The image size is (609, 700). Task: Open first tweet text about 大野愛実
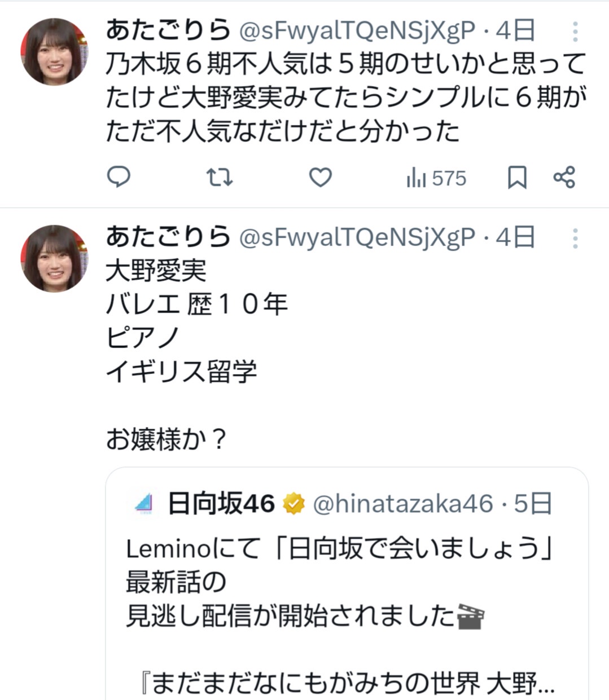345,98
